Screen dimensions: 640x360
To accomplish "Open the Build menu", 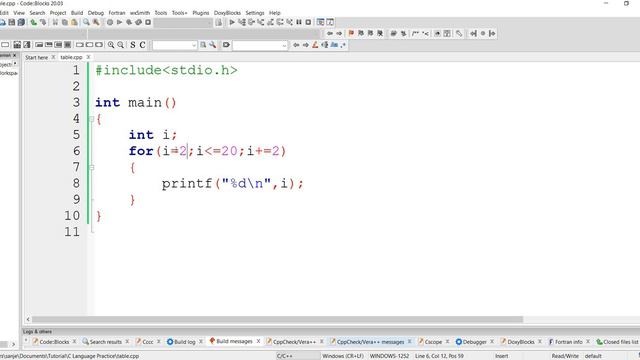I will (77, 13).
